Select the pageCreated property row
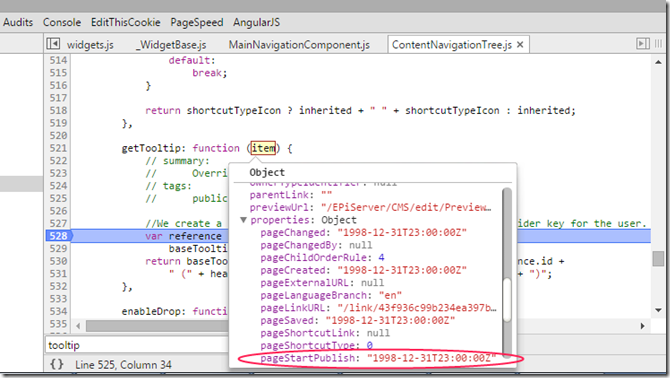The image size is (670, 378). point(364,270)
